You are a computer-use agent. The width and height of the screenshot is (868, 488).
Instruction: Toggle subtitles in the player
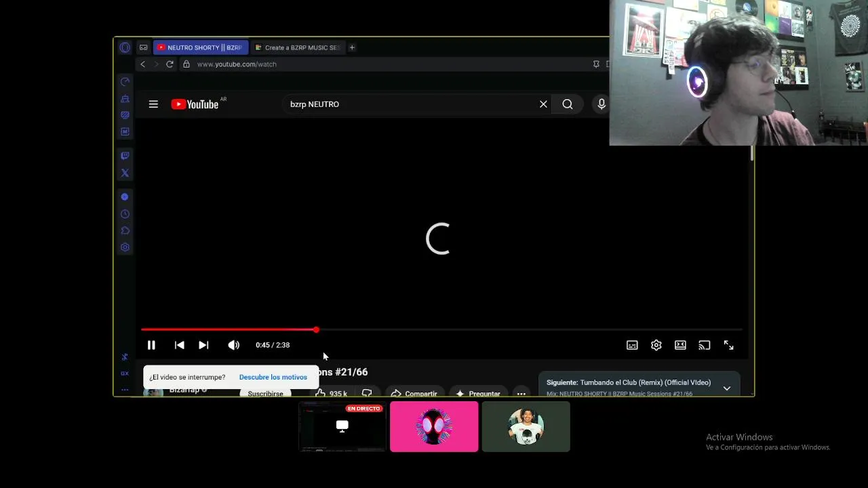(632, 345)
